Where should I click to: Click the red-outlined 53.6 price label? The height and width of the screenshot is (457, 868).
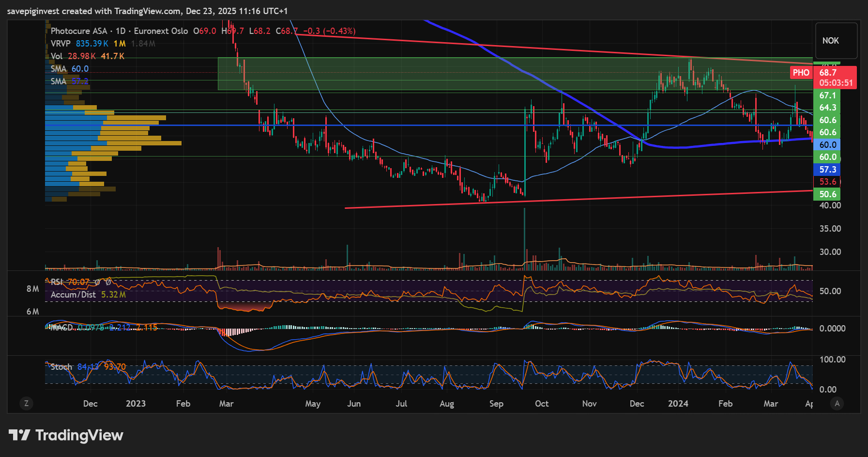(x=827, y=182)
